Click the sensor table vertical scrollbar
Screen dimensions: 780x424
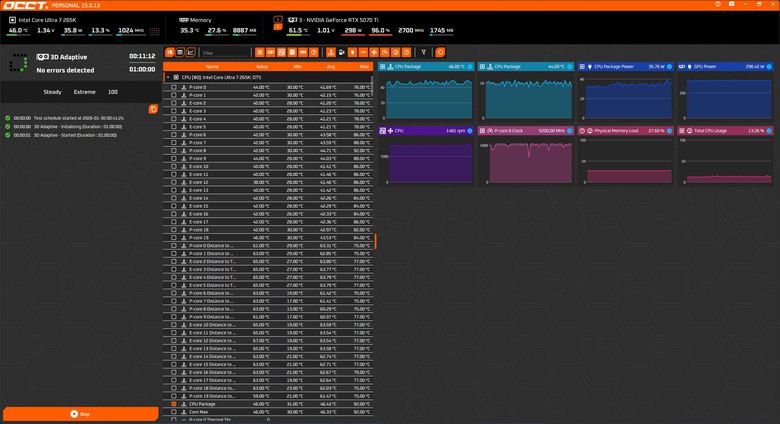372,87
